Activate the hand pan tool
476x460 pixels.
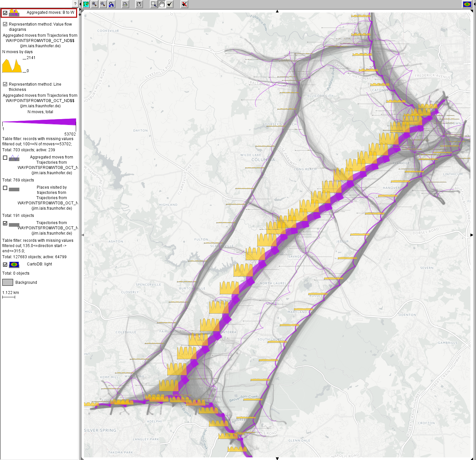[162, 4]
